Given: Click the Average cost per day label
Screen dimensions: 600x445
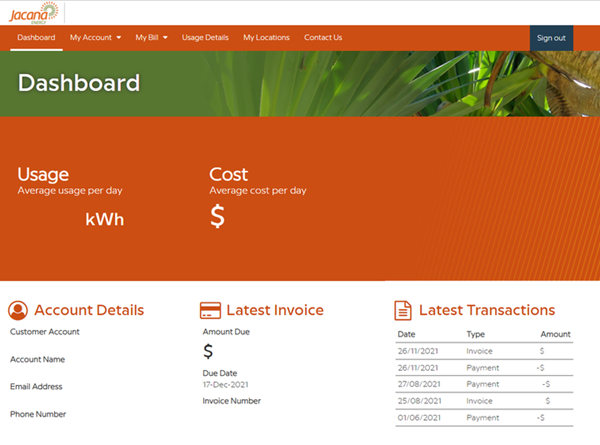Looking at the screenshot, I should coord(258,190).
